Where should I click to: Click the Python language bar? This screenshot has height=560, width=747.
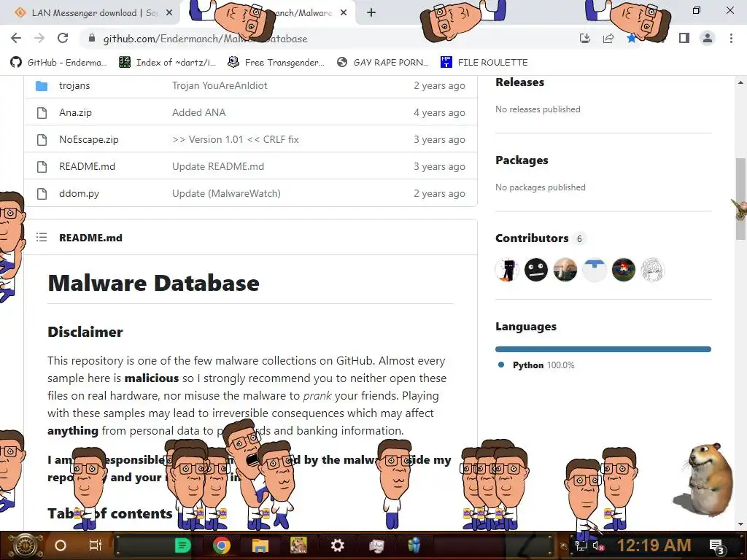click(603, 349)
